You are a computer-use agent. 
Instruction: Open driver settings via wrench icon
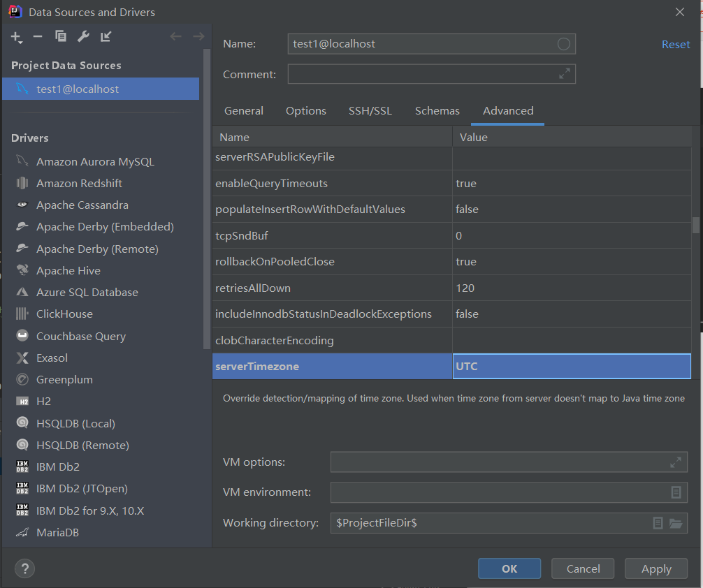pos(83,37)
